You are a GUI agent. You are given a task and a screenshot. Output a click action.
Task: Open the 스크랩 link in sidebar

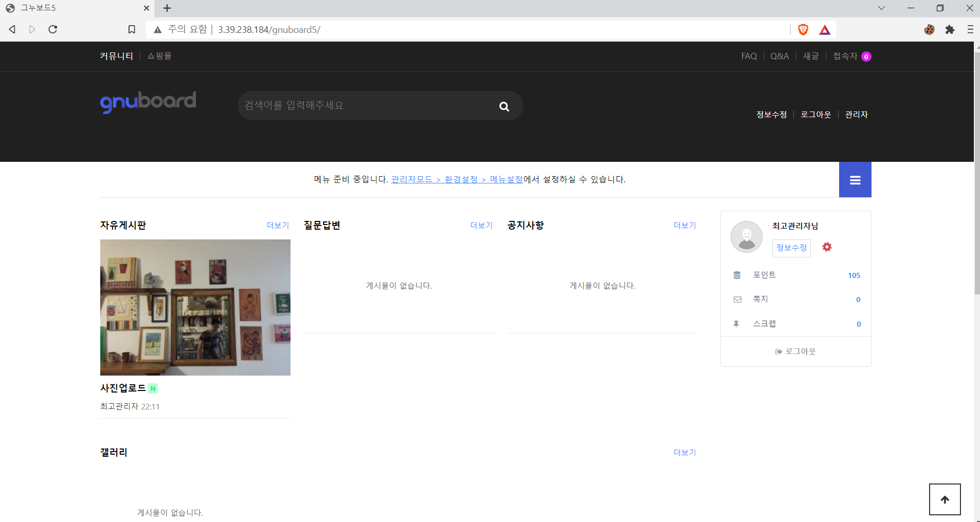tap(765, 324)
